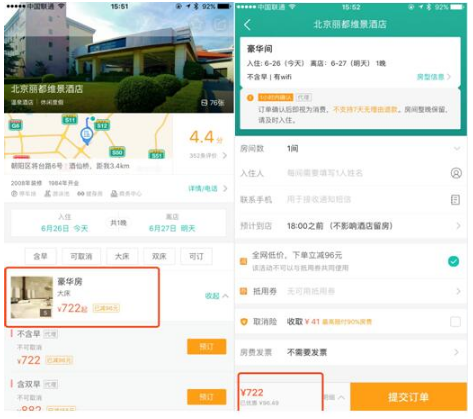Toggle the 下单立减96元 discount checkmark

[453, 261]
